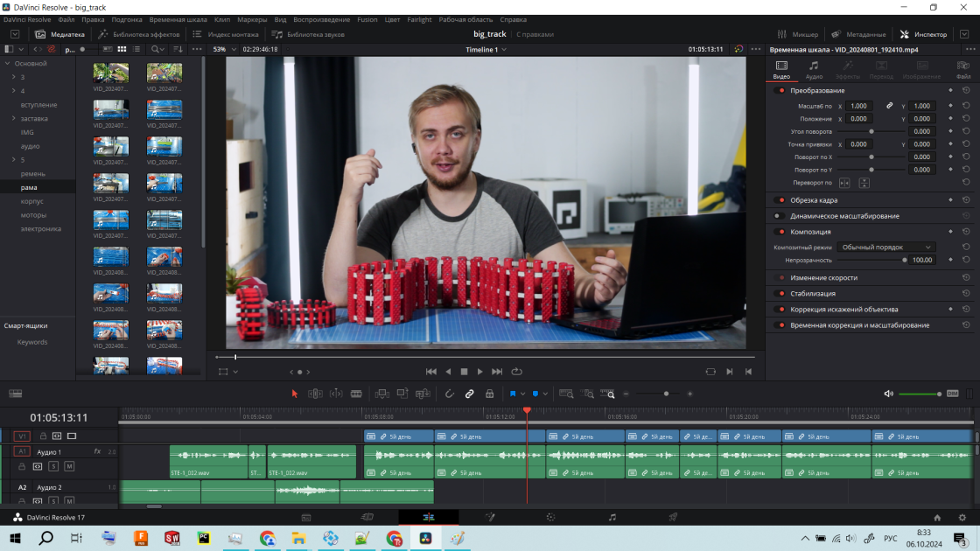Image resolution: width=980 pixels, height=551 pixels.
Task: Open Композитный режим dropdown Обычный порядок
Action: [885, 248]
